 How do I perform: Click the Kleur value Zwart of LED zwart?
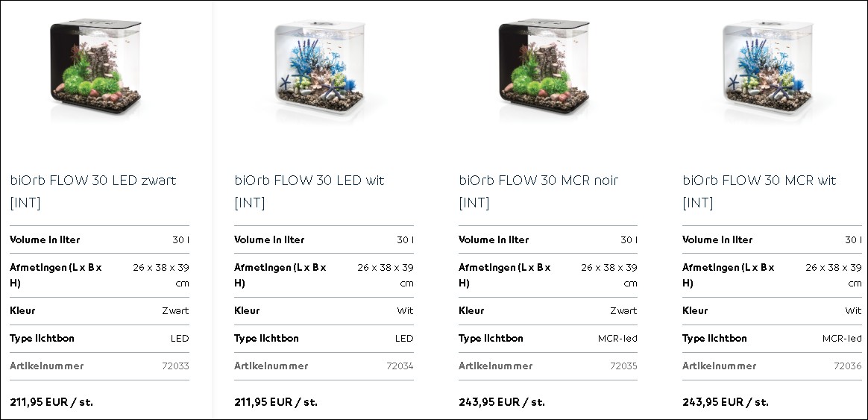175,311
